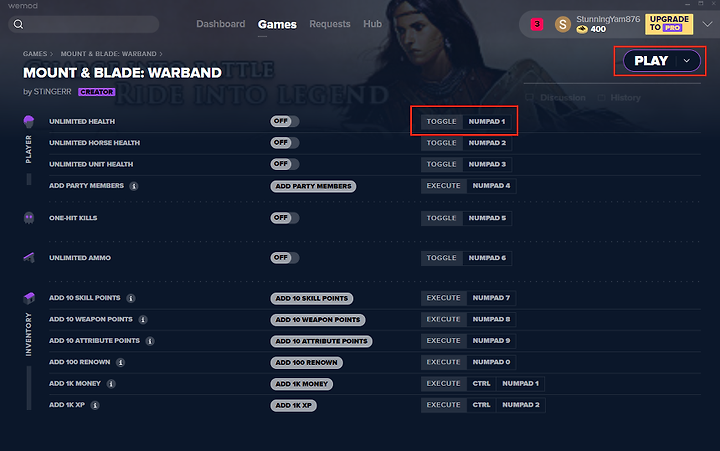Click Mount & Blade: Warband breadcrumb
720x451 pixels.
pyautogui.click(x=108, y=54)
